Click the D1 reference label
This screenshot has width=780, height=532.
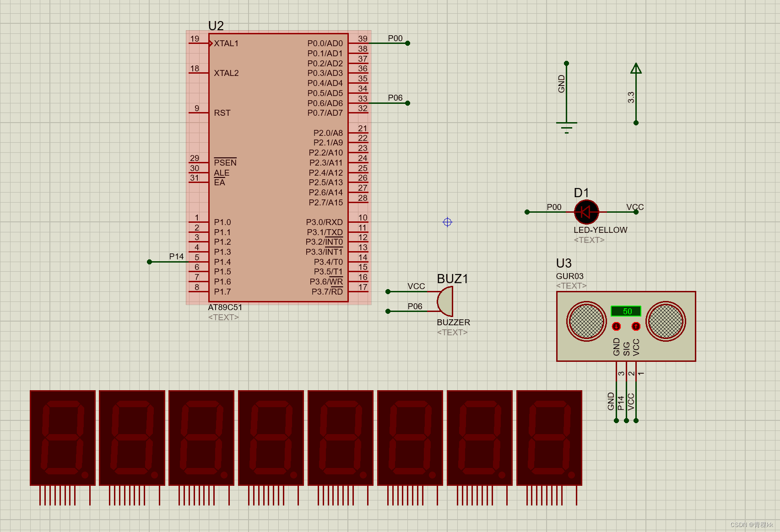tap(581, 193)
